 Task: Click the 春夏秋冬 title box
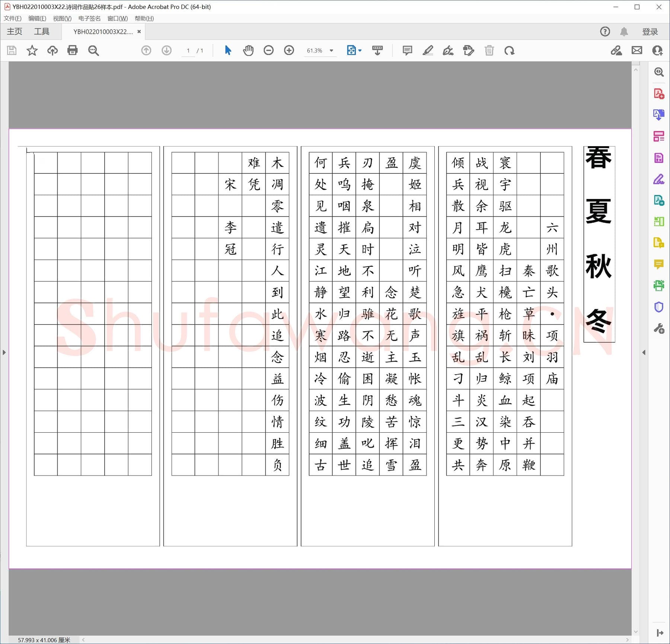click(599, 244)
